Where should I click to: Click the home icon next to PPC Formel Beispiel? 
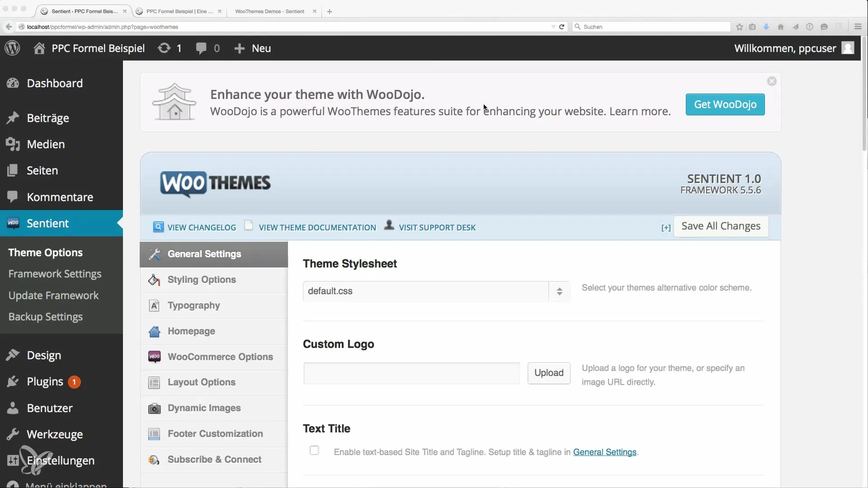tap(39, 48)
